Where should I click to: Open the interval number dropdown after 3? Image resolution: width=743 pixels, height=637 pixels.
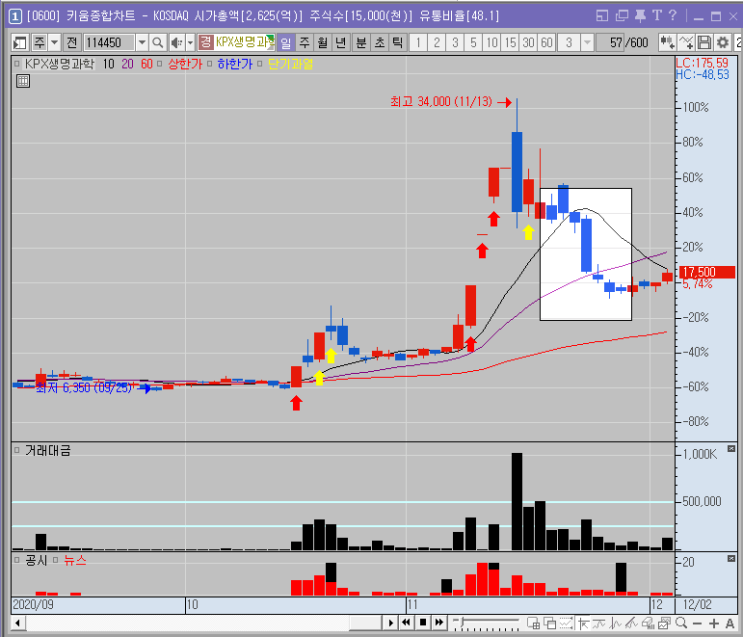pos(587,43)
